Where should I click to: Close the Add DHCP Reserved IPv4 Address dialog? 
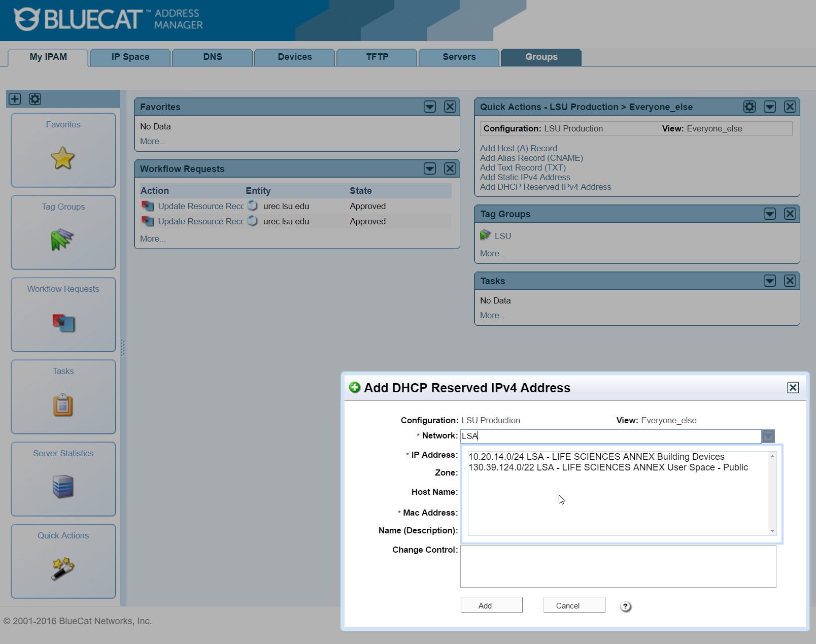click(793, 388)
